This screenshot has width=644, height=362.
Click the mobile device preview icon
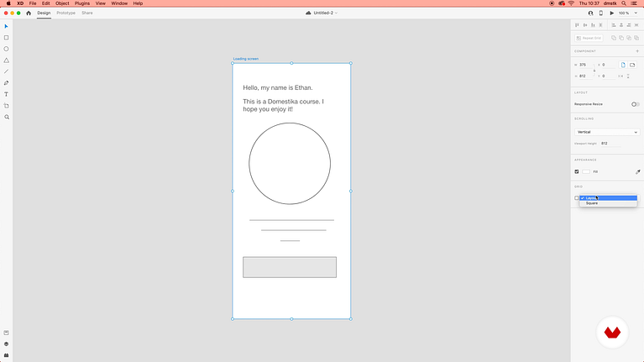pyautogui.click(x=601, y=13)
